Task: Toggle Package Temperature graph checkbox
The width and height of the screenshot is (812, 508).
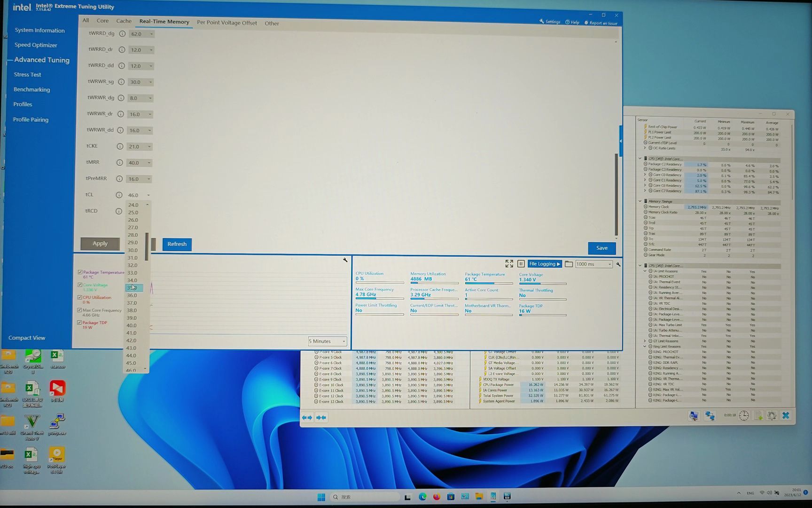Action: click(x=80, y=272)
